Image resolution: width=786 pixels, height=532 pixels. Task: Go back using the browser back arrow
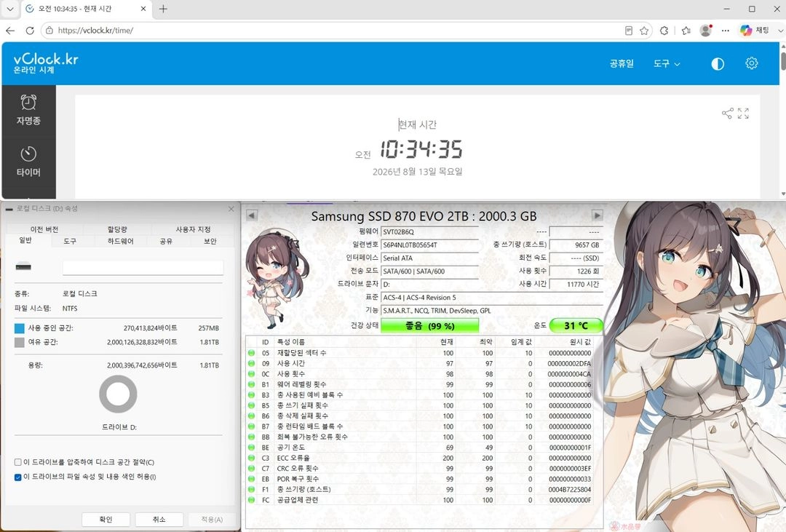coord(10,31)
